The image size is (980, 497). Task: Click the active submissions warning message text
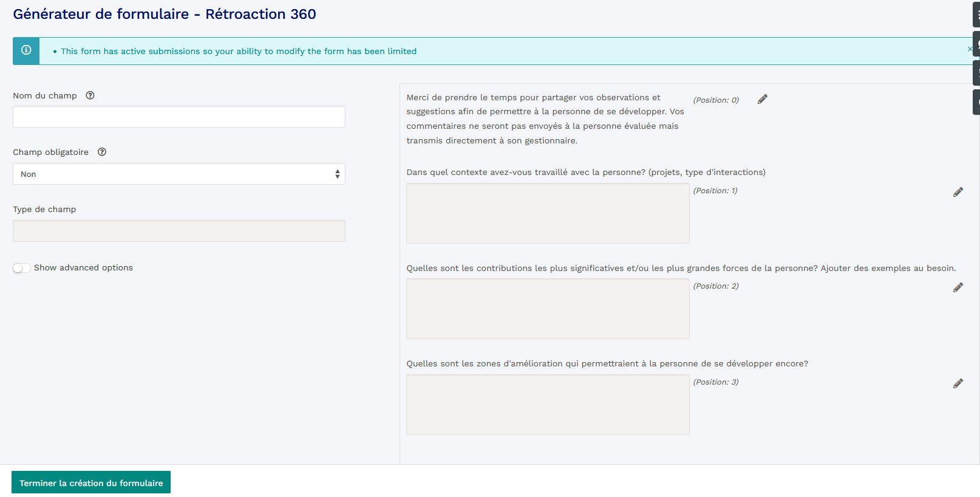click(239, 51)
